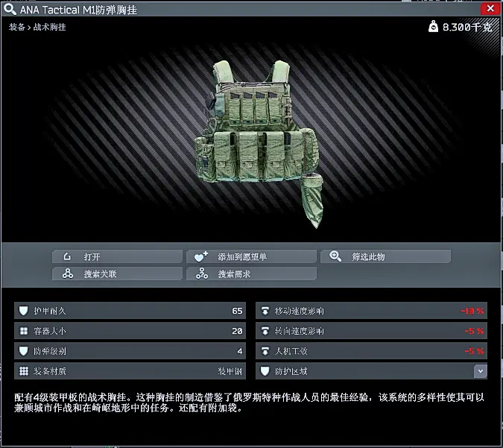This screenshot has width=503, height=448.
Task: Click the 打开 button
Action: tap(118, 256)
